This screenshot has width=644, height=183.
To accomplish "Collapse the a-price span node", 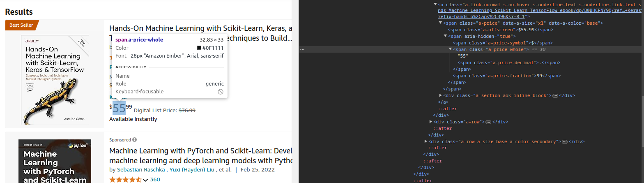I will pos(440,23).
